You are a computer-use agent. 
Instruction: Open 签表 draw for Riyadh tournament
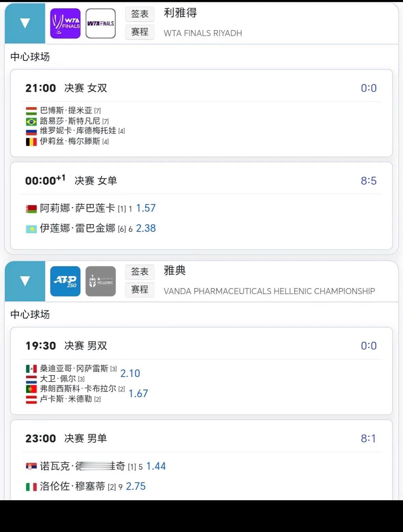point(139,14)
